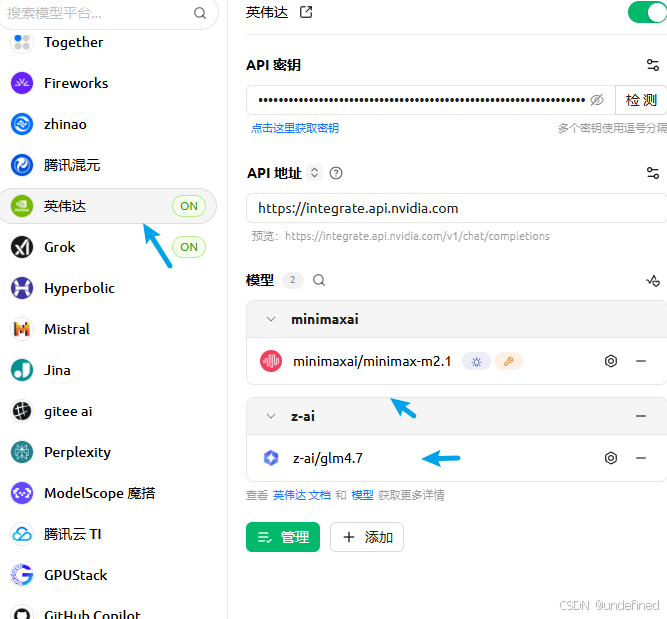Image resolution: width=667 pixels, height=619 pixels.
Task: Open API 密钥 settings sliders icon
Action: tap(653, 65)
